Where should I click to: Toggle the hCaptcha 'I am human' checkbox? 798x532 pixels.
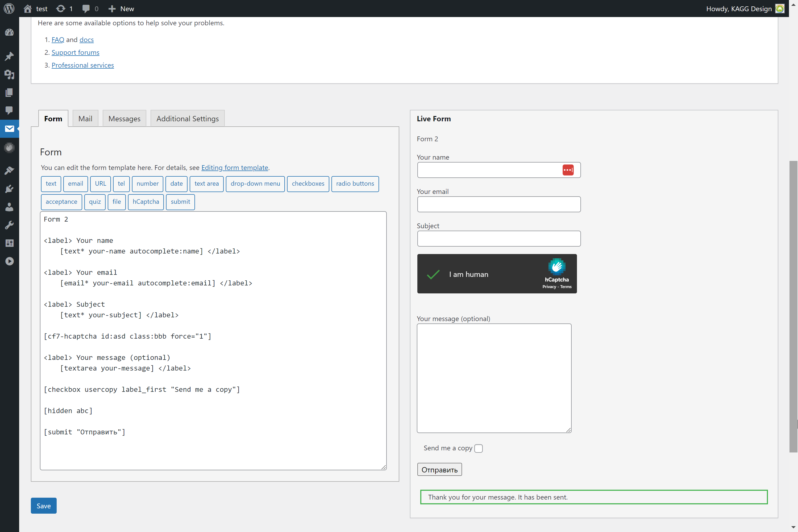(433, 274)
